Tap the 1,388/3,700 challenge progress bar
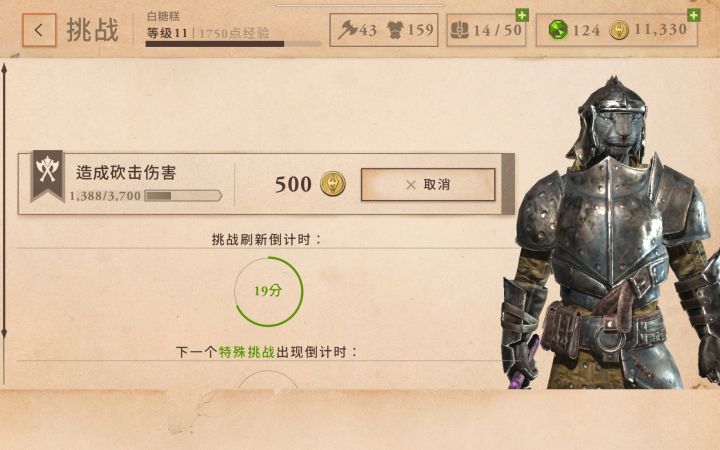 tap(183, 196)
